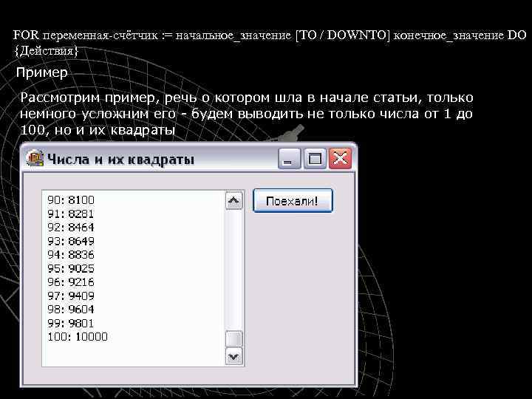The height and width of the screenshot is (399, 532).
Task: Maximize the Числа и их квадраты window
Action: 315,158
